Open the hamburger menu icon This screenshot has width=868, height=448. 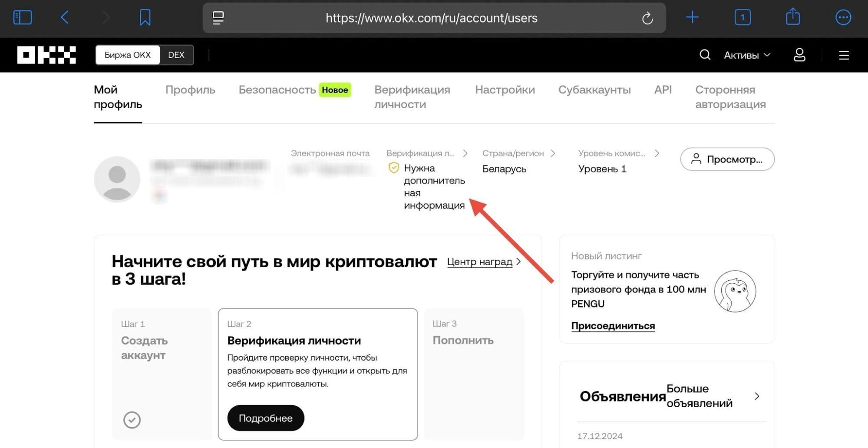(844, 55)
